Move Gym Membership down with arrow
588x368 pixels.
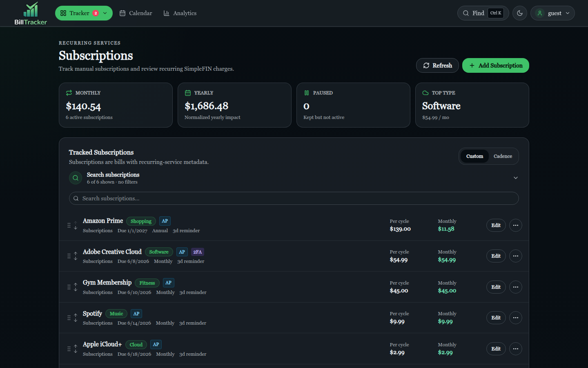point(76,289)
